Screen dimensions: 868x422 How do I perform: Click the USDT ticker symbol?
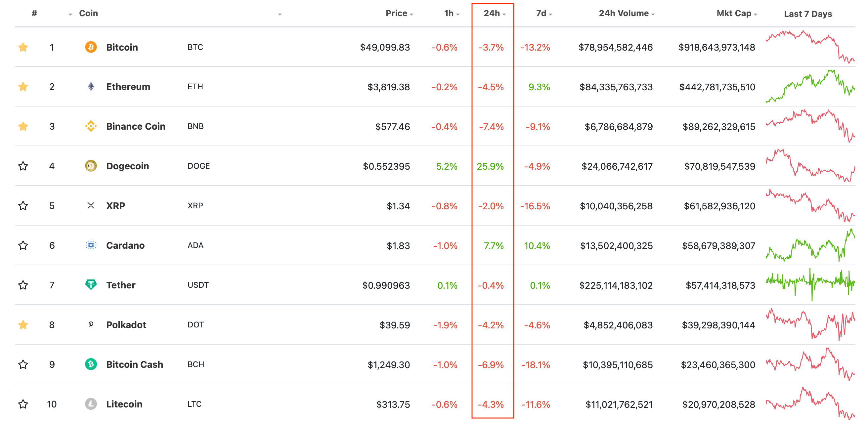point(198,285)
